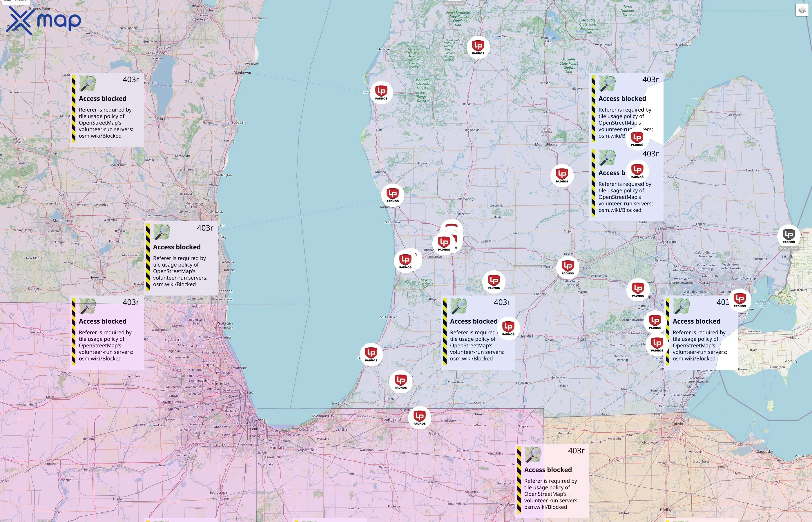Click the Fond du Lac label
Viewport: 812px width, 522px height.
(159, 119)
